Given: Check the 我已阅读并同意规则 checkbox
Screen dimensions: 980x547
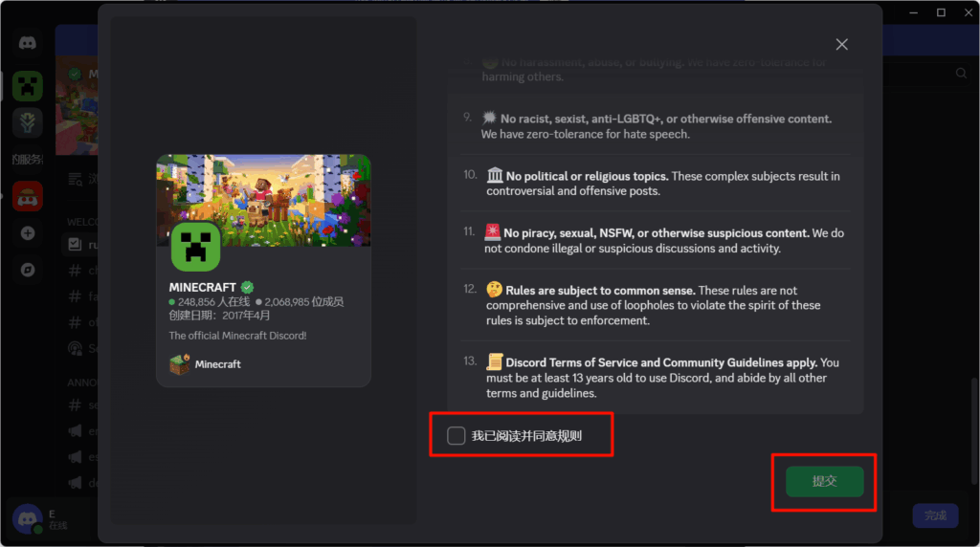Looking at the screenshot, I should click(x=457, y=435).
